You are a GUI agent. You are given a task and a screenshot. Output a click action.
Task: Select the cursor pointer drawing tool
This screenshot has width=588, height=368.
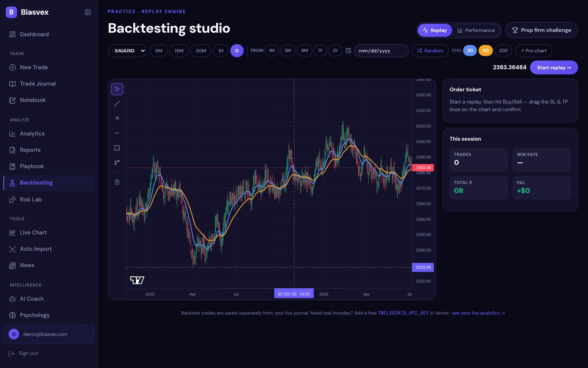(117, 89)
